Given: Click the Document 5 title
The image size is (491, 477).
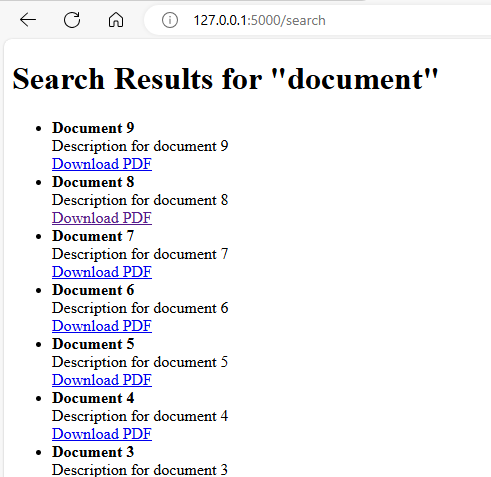Looking at the screenshot, I should tap(93, 344).
